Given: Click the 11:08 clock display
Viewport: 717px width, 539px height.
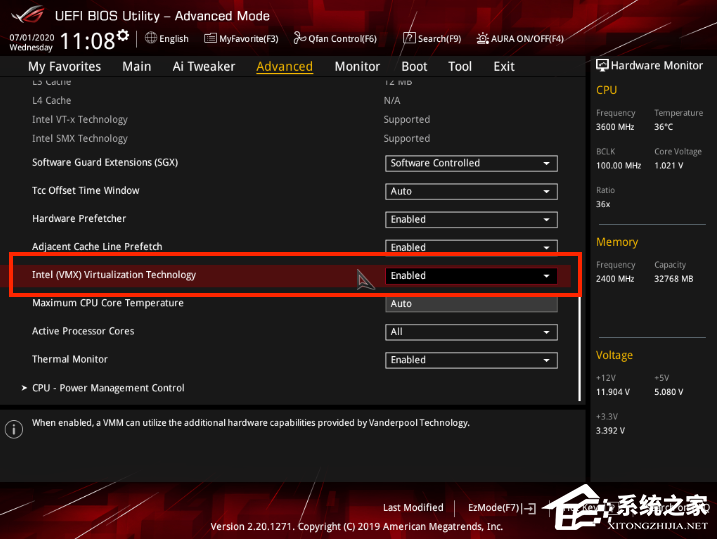Looking at the screenshot, I should point(87,41).
